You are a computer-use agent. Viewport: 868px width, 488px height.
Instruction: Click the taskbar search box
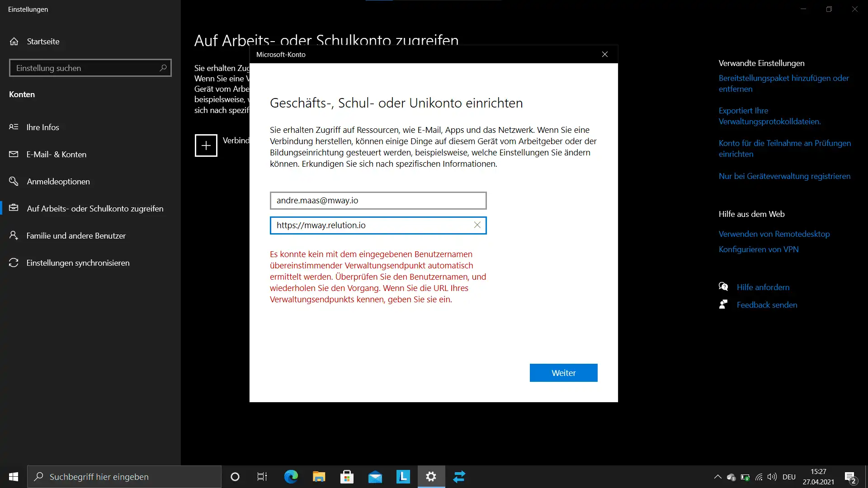click(124, 477)
